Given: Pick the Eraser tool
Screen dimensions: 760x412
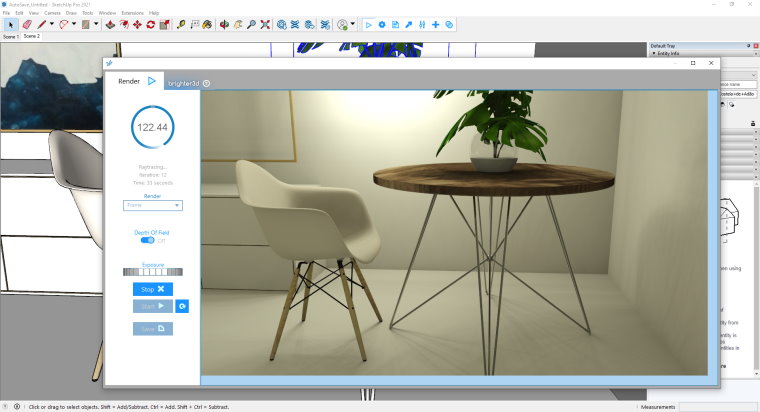Looking at the screenshot, I should (x=28, y=24).
